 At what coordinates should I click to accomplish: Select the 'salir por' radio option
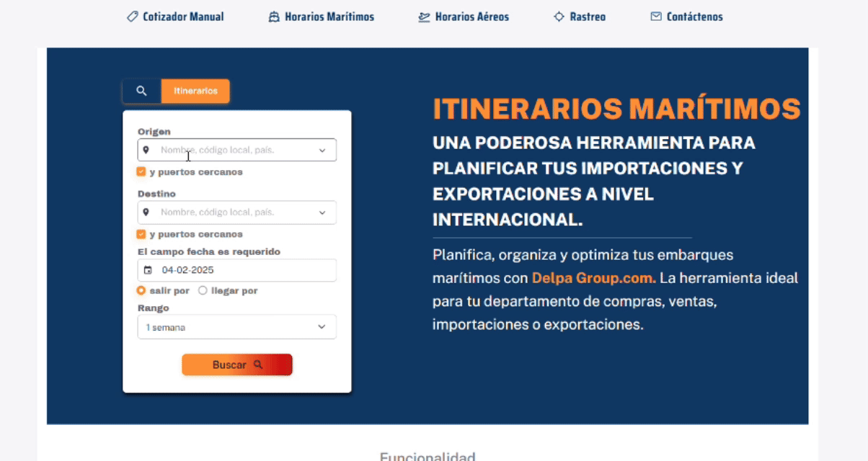click(141, 290)
